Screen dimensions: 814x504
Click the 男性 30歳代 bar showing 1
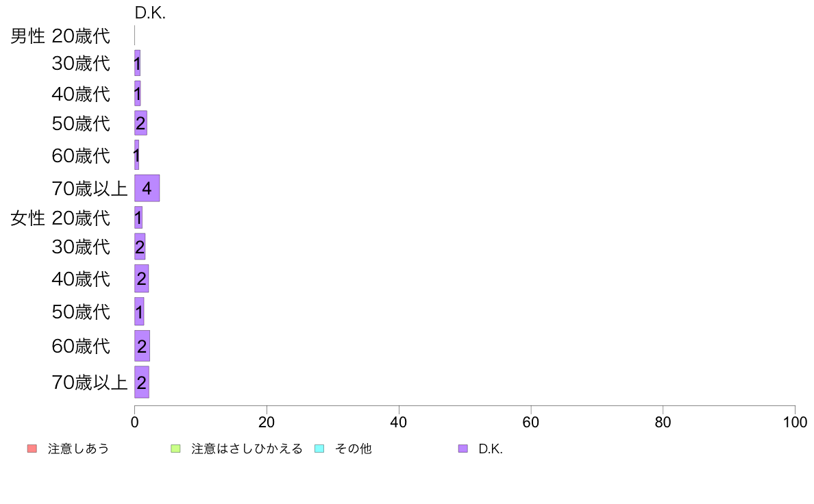pos(137,63)
